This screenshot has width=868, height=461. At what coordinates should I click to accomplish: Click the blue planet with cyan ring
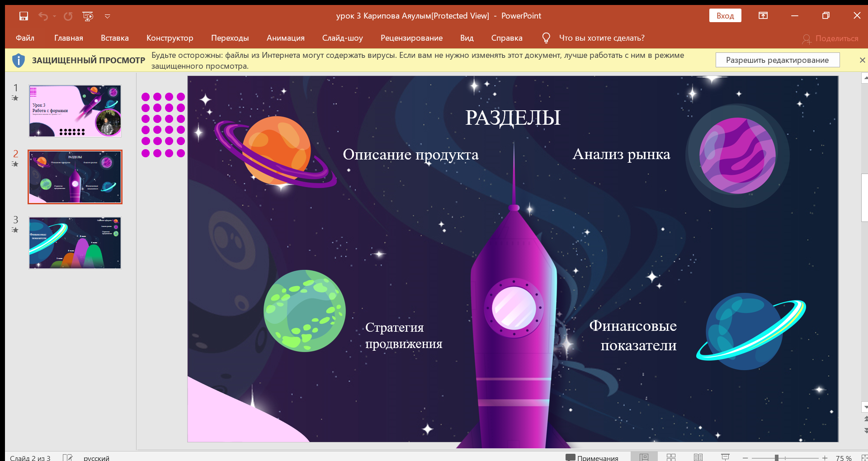(750, 331)
